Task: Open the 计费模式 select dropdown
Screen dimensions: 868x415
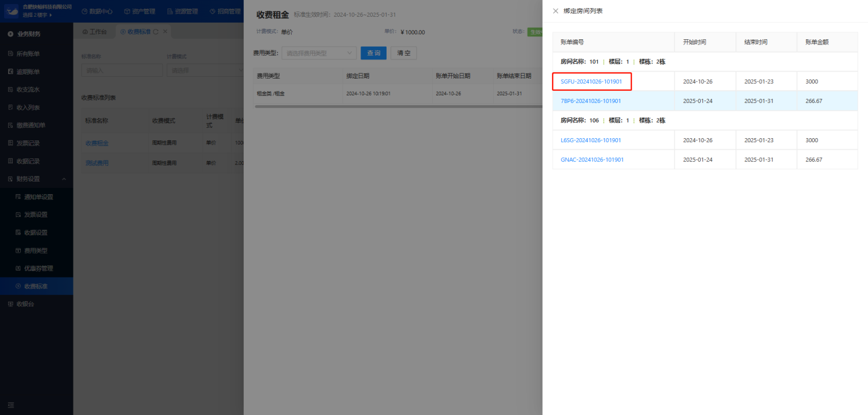Action: 205,71
